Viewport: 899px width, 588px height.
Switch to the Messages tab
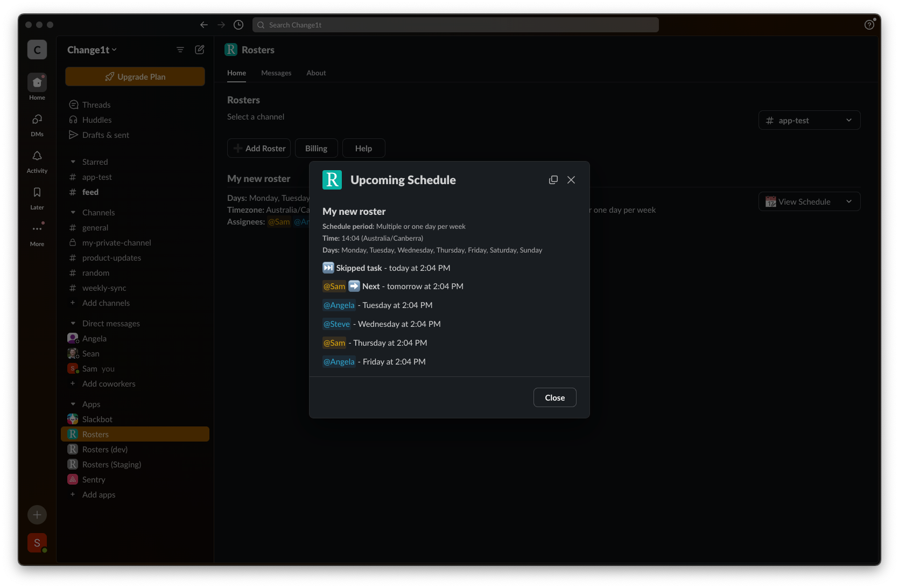point(276,73)
